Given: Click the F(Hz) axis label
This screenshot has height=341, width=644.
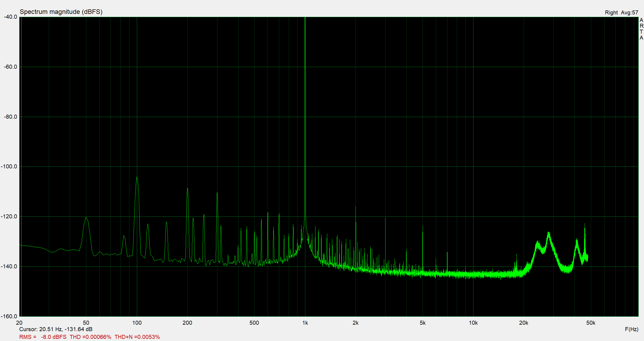Looking at the screenshot, I should tap(631, 329).
